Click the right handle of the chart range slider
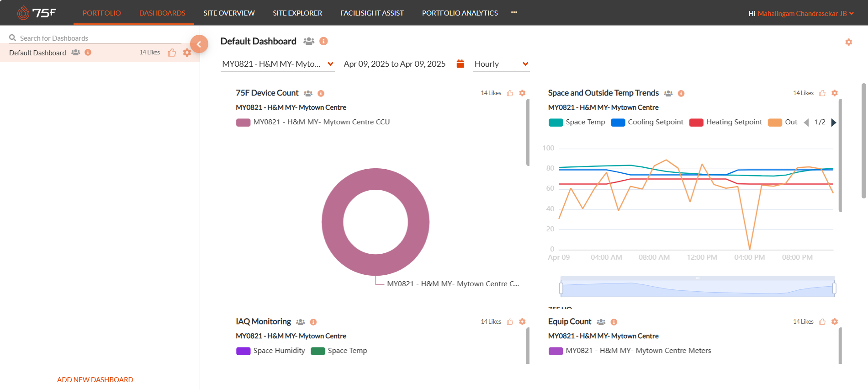 click(834, 288)
